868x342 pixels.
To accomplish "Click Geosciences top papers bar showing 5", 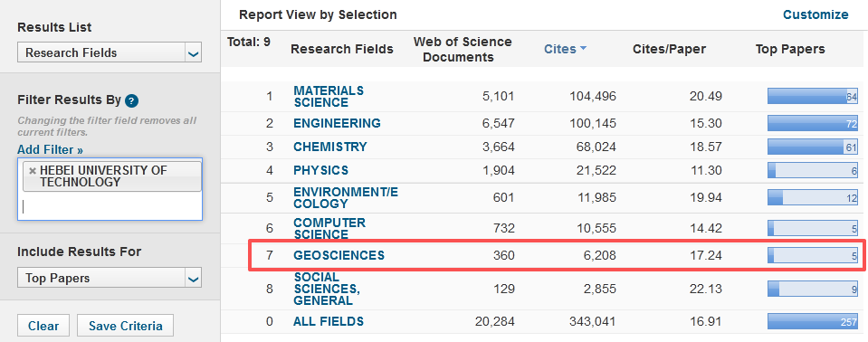I will point(813,256).
